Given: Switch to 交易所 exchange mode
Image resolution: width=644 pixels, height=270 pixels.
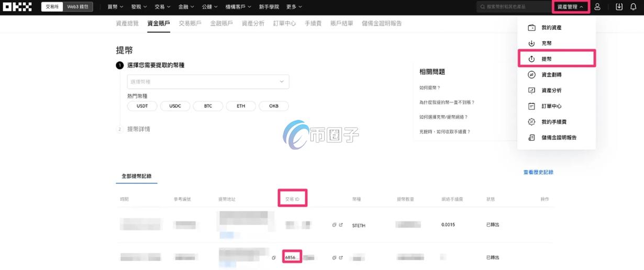Looking at the screenshot, I should [x=52, y=7].
